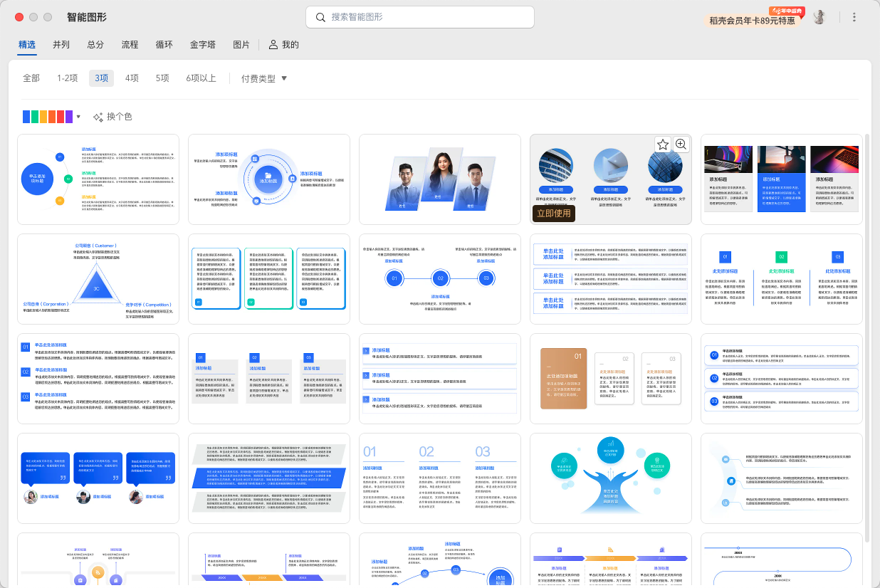Switch to the 并列 tab

[61, 44]
